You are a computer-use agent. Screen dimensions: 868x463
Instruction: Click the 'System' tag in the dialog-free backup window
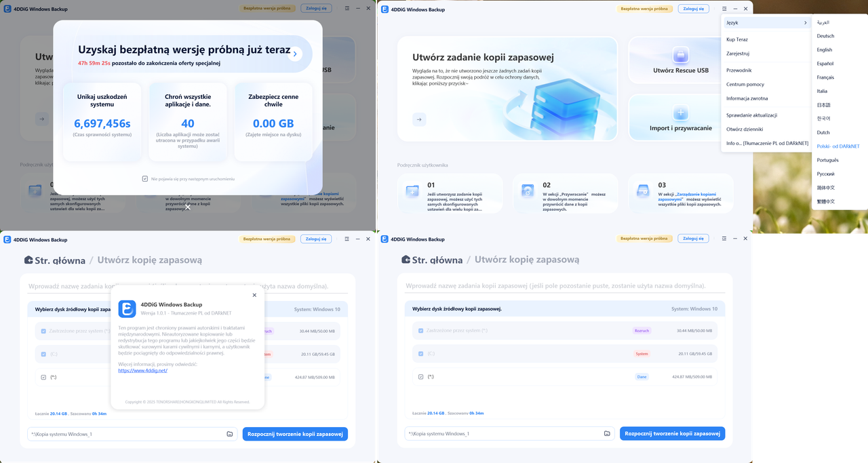(x=642, y=354)
